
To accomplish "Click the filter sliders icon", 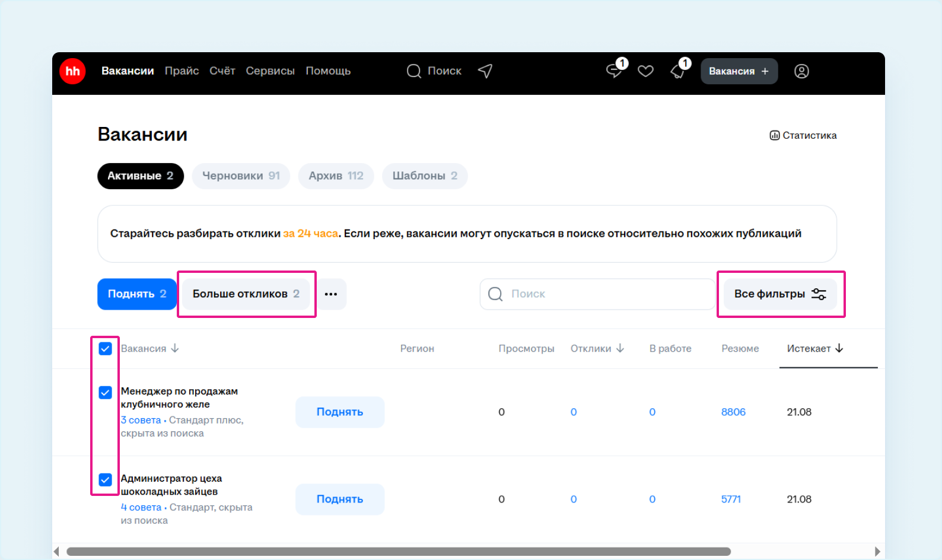I will click(x=819, y=294).
